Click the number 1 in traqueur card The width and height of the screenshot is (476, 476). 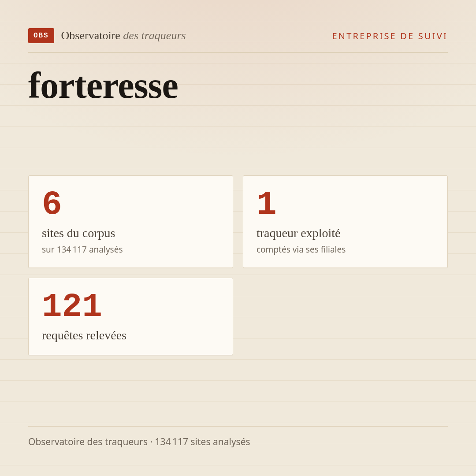267,203
